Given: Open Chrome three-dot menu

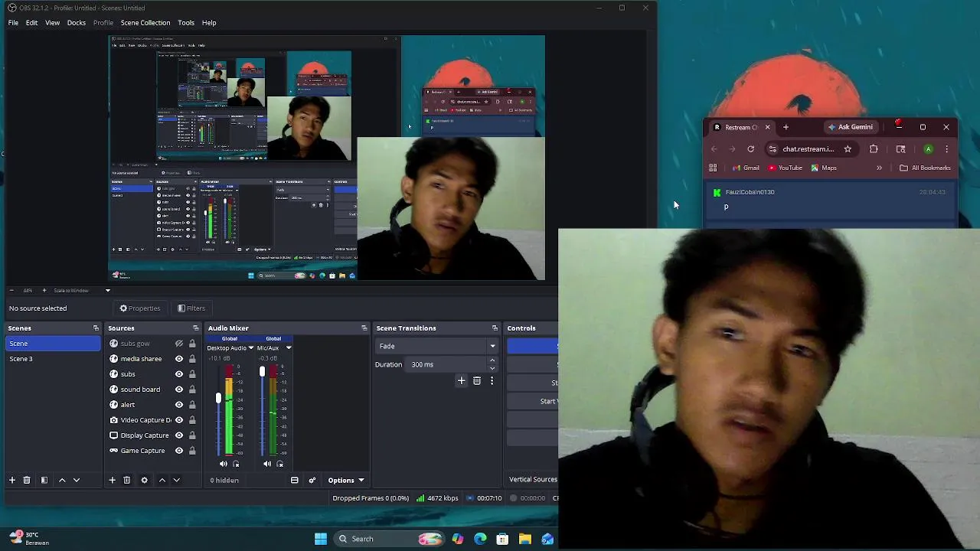Looking at the screenshot, I should click(x=947, y=149).
